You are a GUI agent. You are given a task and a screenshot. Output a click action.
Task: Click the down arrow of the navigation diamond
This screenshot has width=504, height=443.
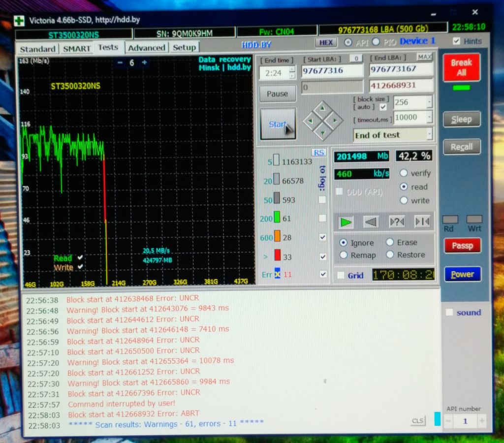322,132
